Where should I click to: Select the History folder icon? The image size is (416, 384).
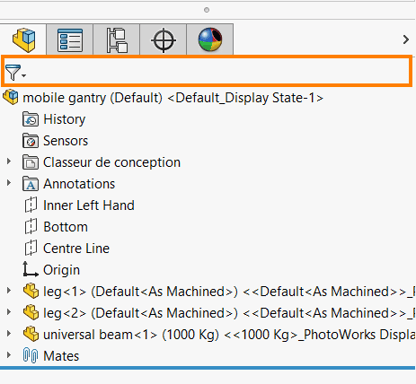[x=31, y=119]
